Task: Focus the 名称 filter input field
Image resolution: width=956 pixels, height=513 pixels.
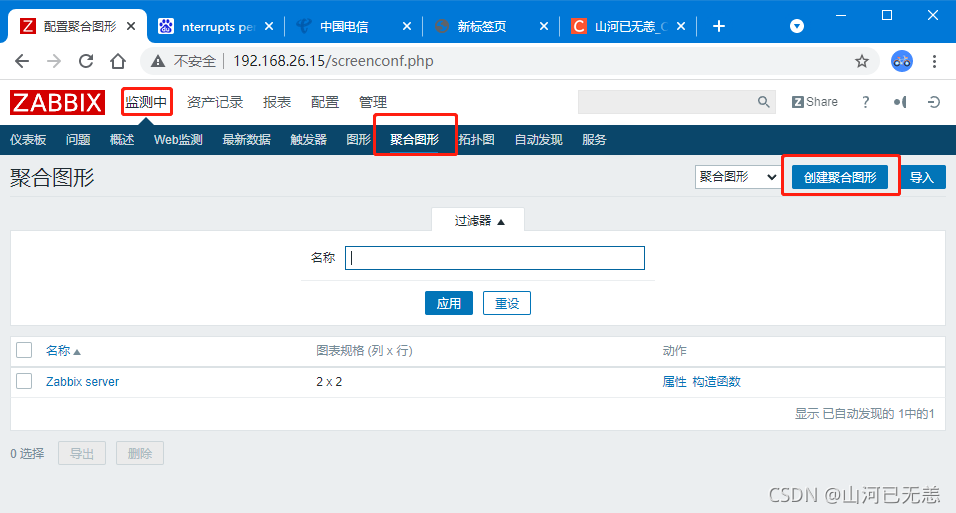Action: (x=494, y=258)
